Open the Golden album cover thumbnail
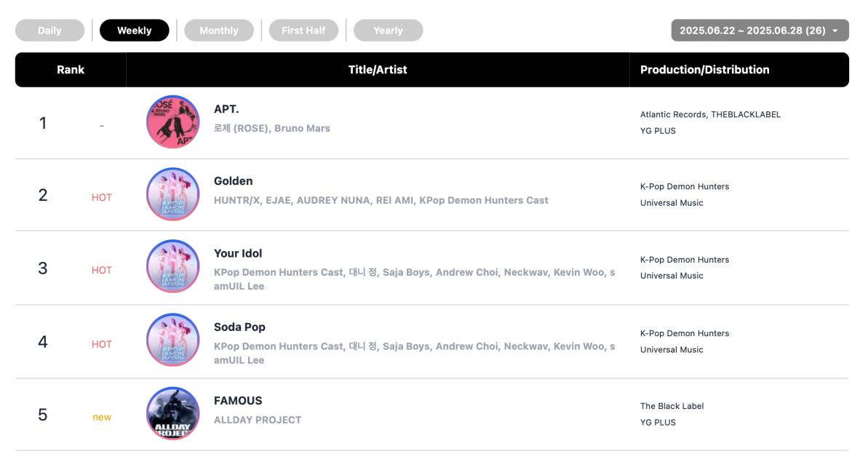868x454 pixels. (x=172, y=194)
